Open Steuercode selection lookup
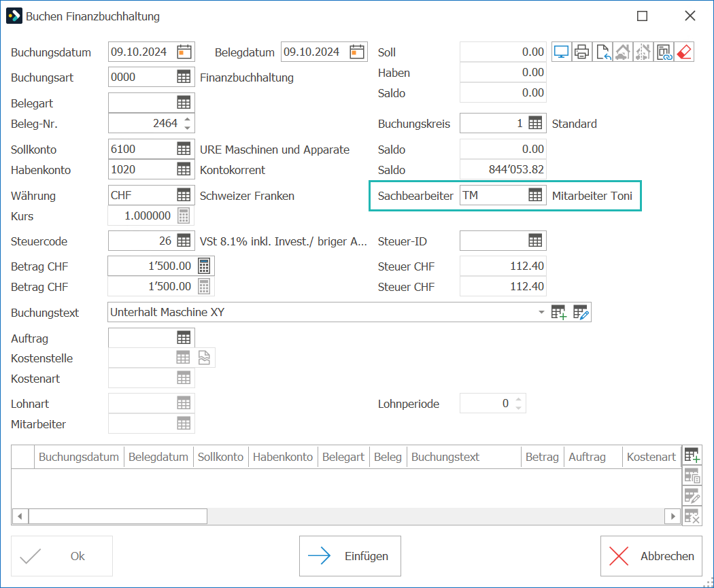This screenshot has width=714, height=588. point(184,241)
